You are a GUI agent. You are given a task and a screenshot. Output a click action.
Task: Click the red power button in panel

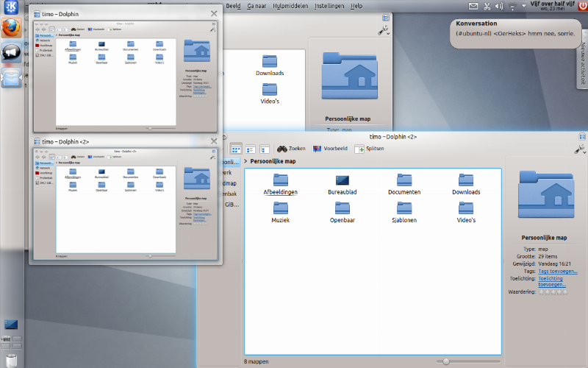[x=583, y=6]
